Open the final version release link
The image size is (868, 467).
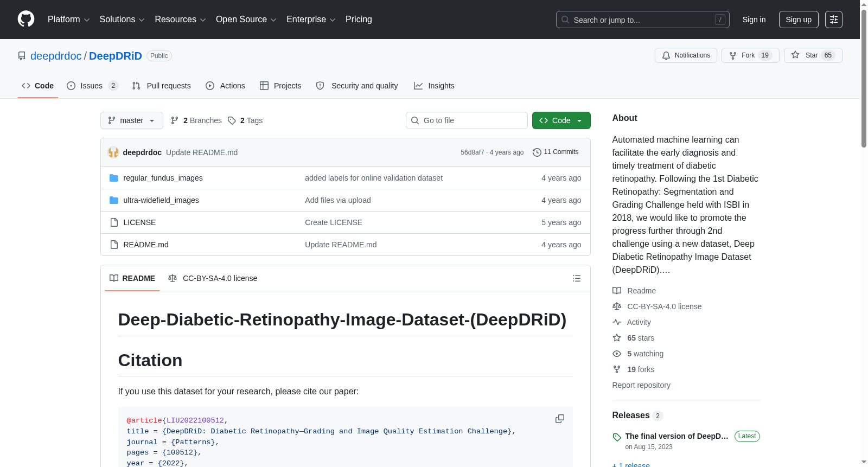tap(676, 436)
